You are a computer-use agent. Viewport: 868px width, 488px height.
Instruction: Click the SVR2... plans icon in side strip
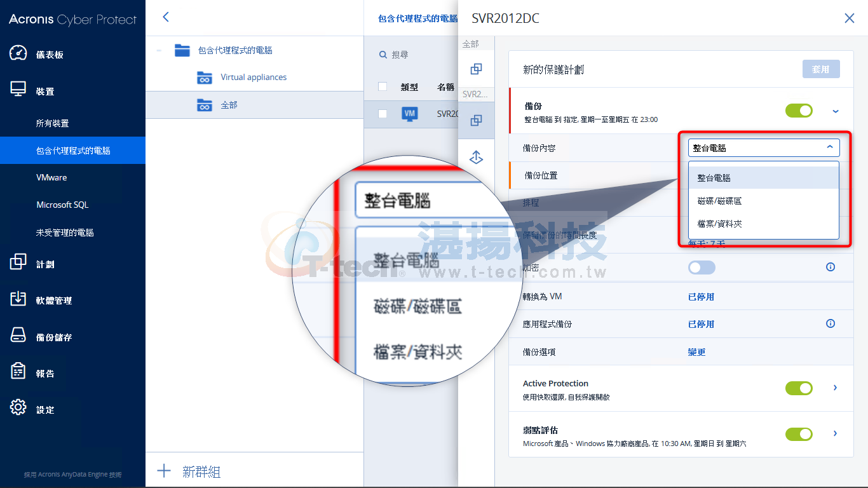pos(476,120)
